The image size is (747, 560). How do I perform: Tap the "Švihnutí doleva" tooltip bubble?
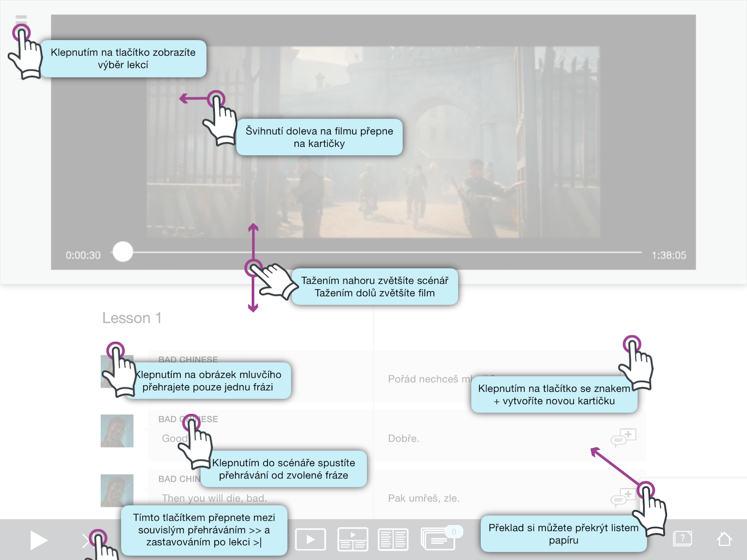click(x=319, y=137)
